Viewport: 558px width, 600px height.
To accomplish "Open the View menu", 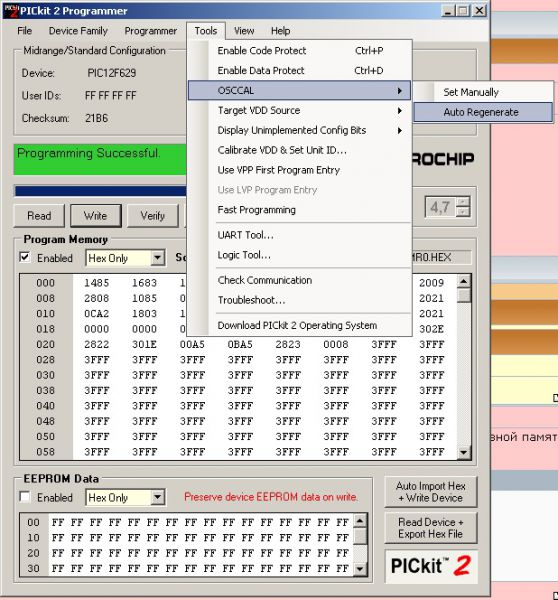I will tap(244, 31).
